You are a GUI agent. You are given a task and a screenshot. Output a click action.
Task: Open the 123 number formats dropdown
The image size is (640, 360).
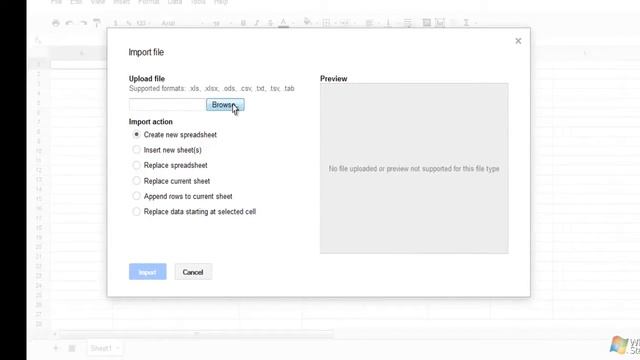click(x=142, y=23)
